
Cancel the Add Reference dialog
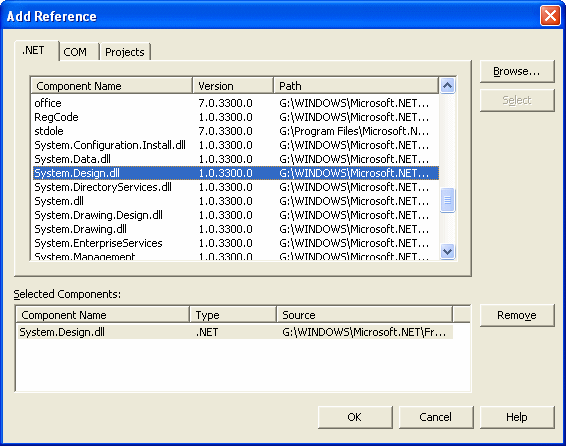(436, 417)
